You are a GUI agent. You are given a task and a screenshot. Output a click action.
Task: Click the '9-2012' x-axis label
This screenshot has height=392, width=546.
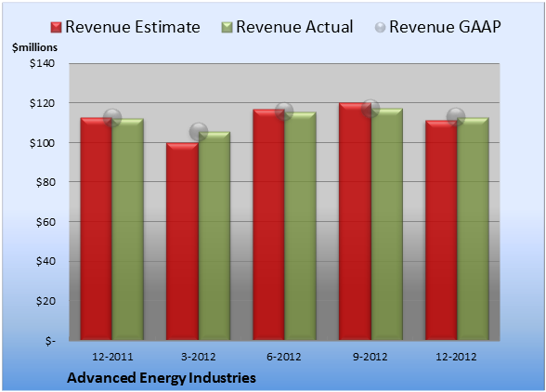click(x=370, y=357)
